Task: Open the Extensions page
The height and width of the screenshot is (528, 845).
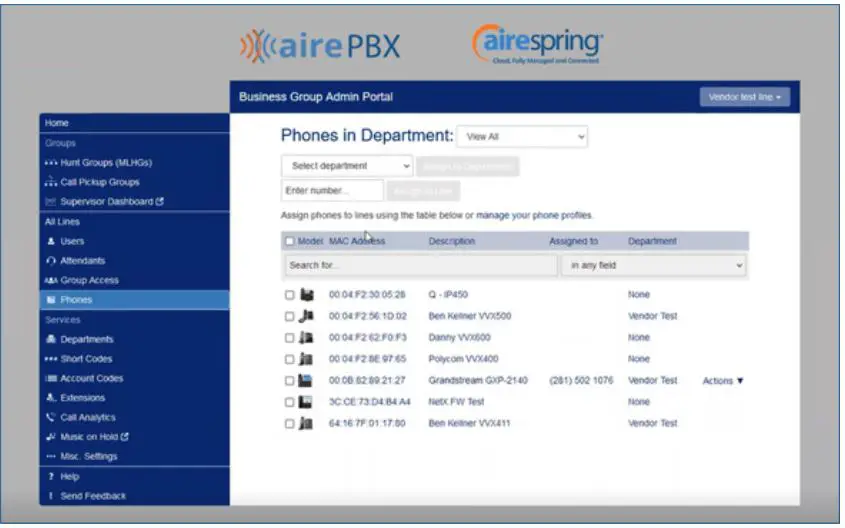Action: [82, 398]
